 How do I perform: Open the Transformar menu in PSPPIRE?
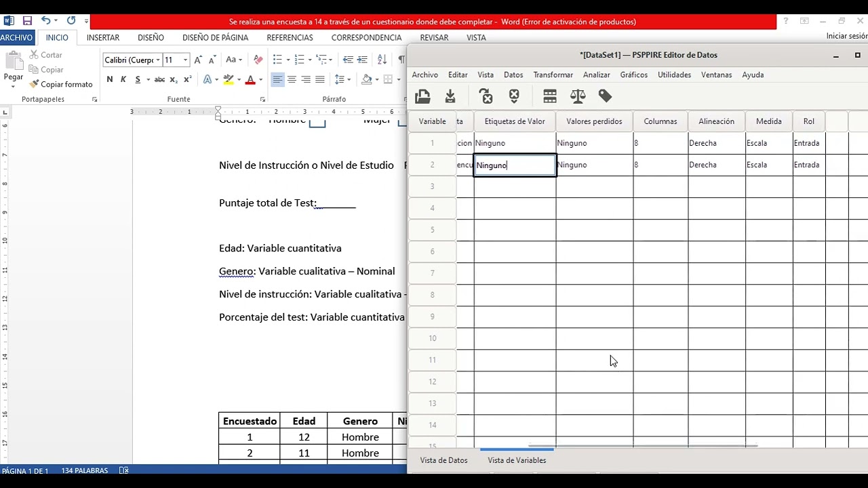click(553, 75)
